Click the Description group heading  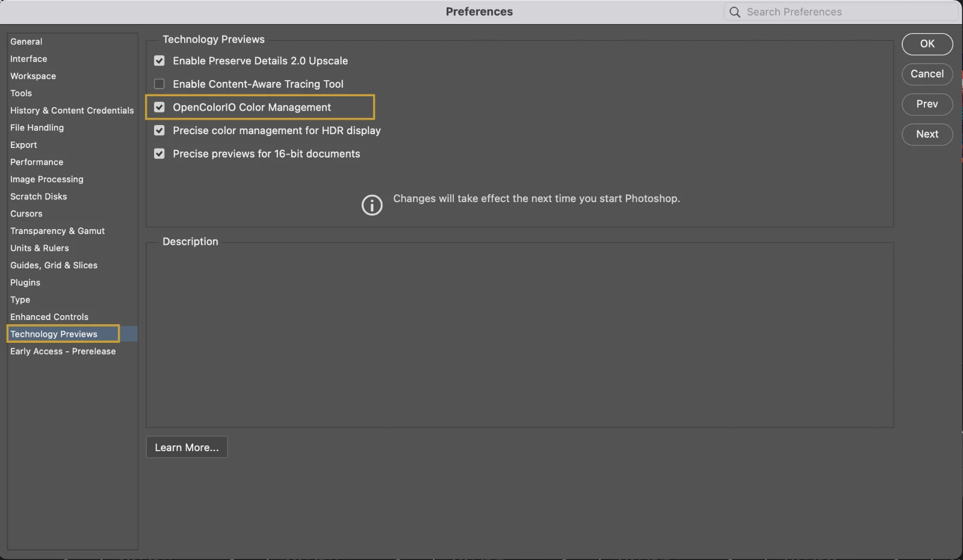click(x=190, y=241)
